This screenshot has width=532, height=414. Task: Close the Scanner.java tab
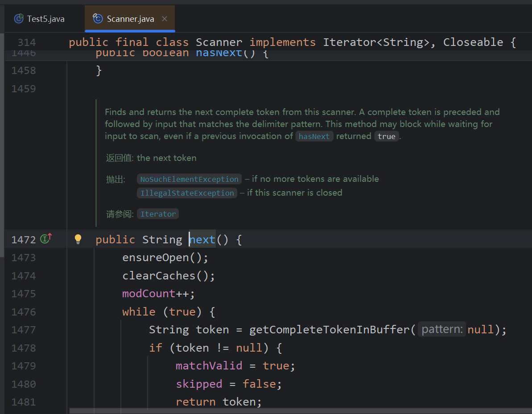point(165,19)
